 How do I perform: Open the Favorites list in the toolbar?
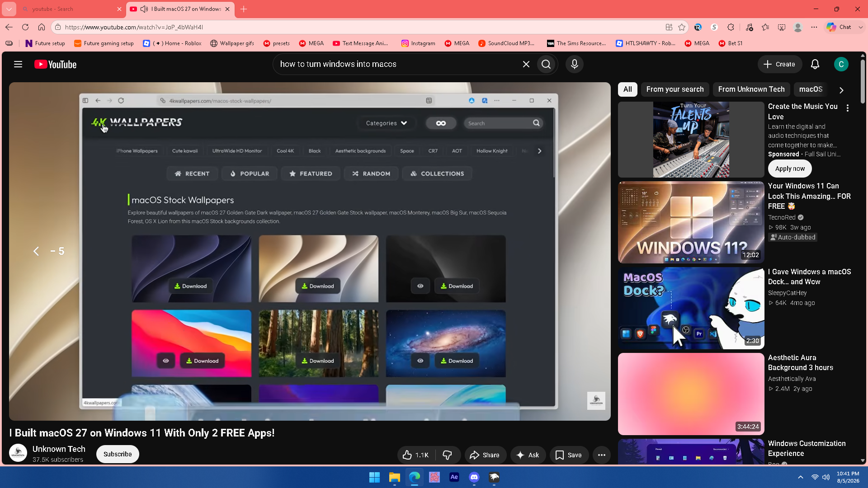pyautogui.click(x=765, y=27)
